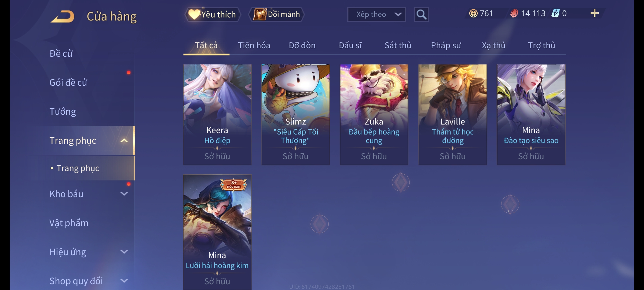
Task: Open Yêu thích favorites heart button
Action: [213, 15]
